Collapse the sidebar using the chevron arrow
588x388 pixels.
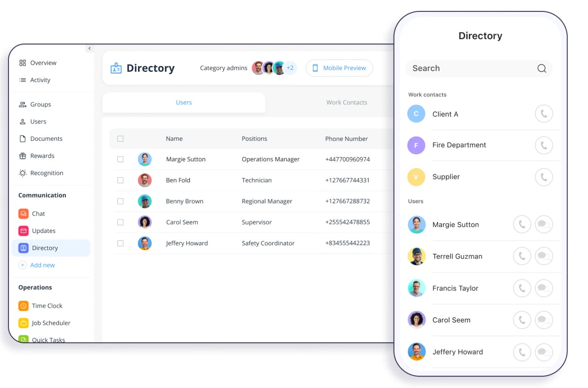tap(90, 48)
